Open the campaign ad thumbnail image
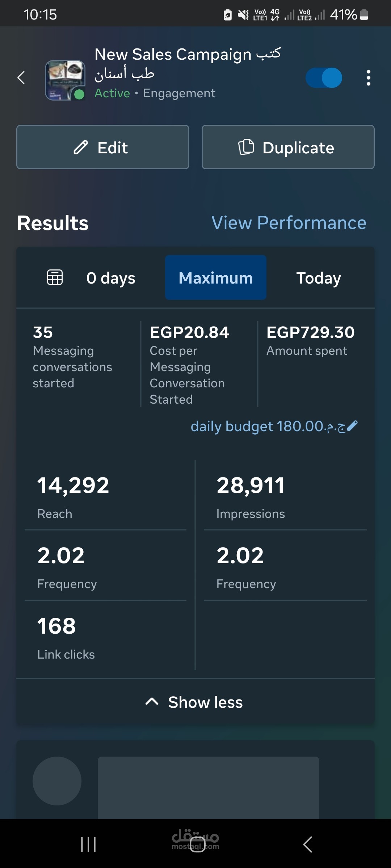 [65, 80]
